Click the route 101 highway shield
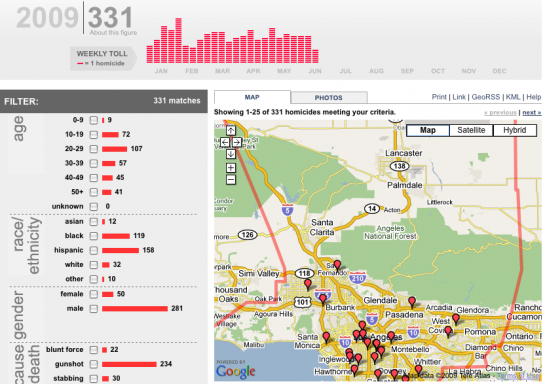The width and height of the screenshot is (545, 384). click(302, 302)
